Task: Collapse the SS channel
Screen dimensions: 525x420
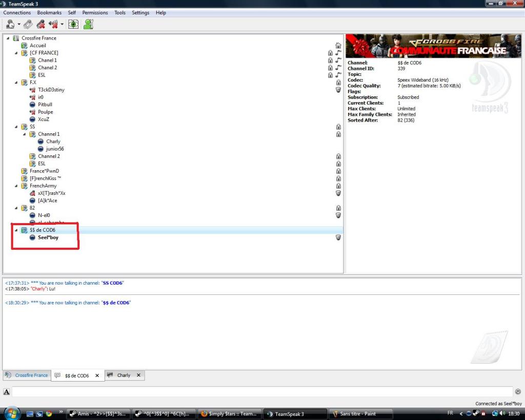Action: pos(16,127)
